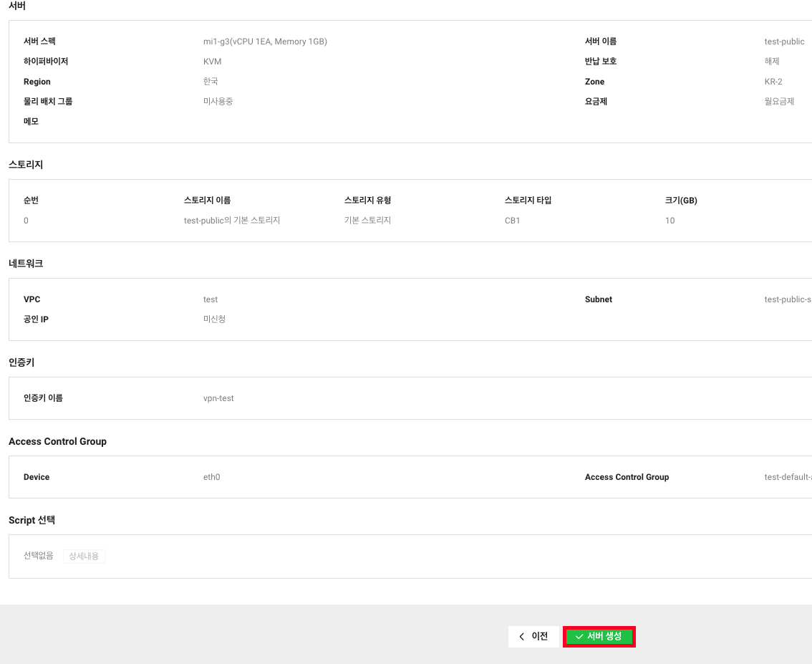Viewport: 812px width, 664px height.
Task: Click the Zone value KR-2
Action: (773, 82)
